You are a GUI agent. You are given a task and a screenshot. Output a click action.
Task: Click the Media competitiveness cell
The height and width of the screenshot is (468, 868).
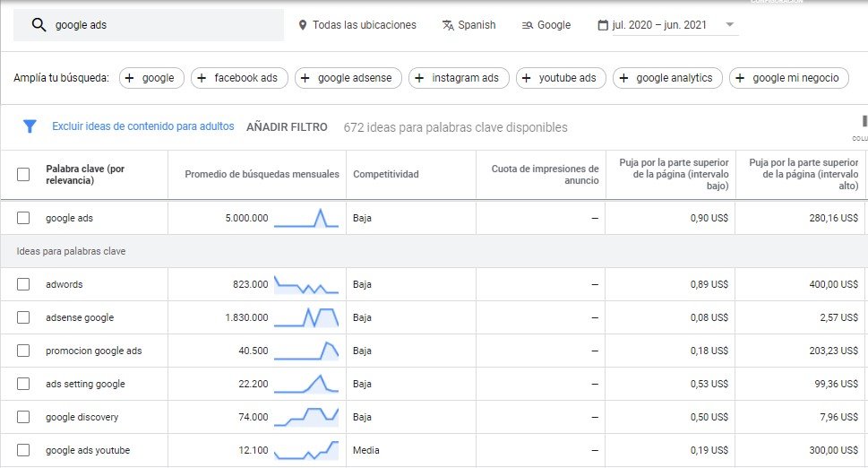coord(365,450)
